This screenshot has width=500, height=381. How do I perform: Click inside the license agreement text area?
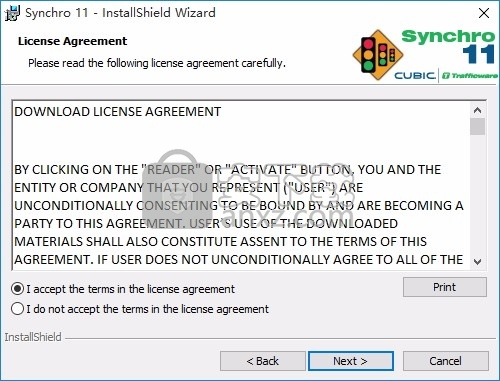pos(241,185)
